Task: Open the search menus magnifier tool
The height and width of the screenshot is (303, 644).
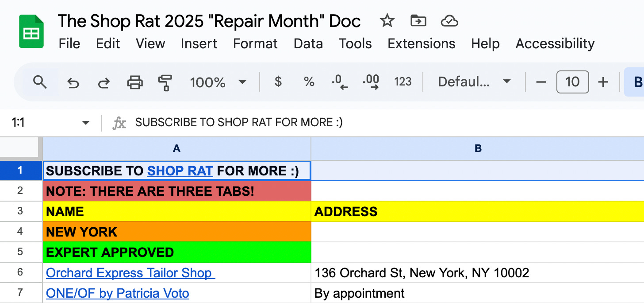Action: (x=40, y=82)
